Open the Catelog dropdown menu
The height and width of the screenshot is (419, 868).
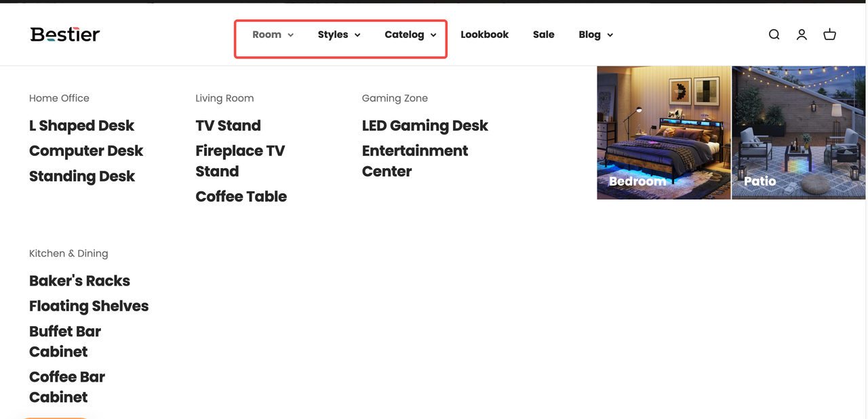410,35
